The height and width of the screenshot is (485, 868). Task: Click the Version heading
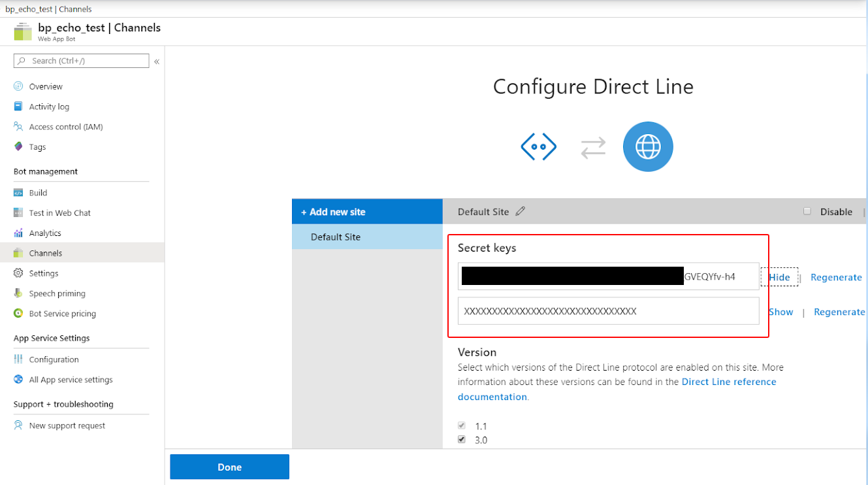point(477,352)
